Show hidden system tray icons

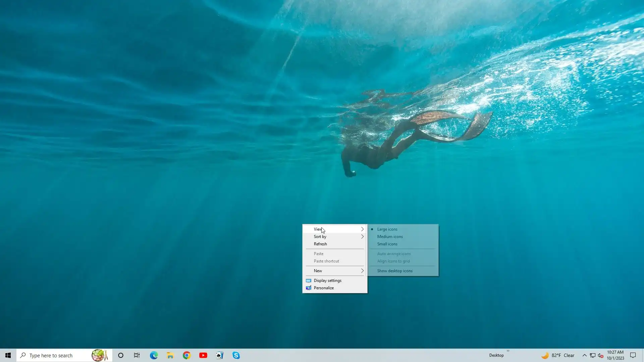pos(584,355)
